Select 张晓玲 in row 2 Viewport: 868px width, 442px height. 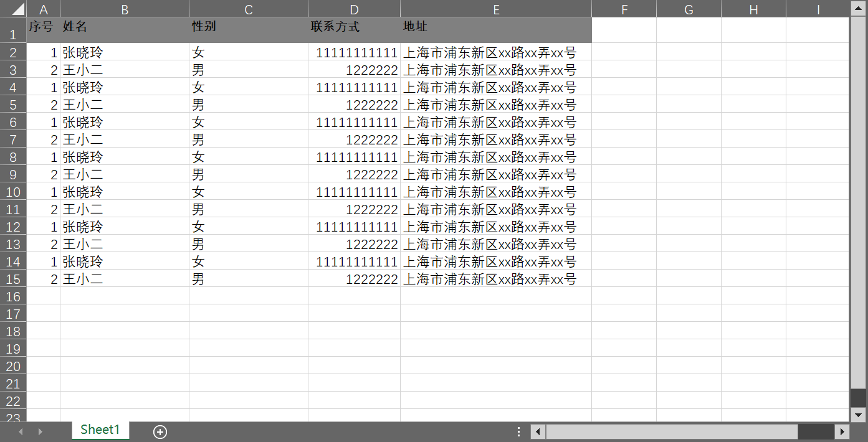pos(125,52)
